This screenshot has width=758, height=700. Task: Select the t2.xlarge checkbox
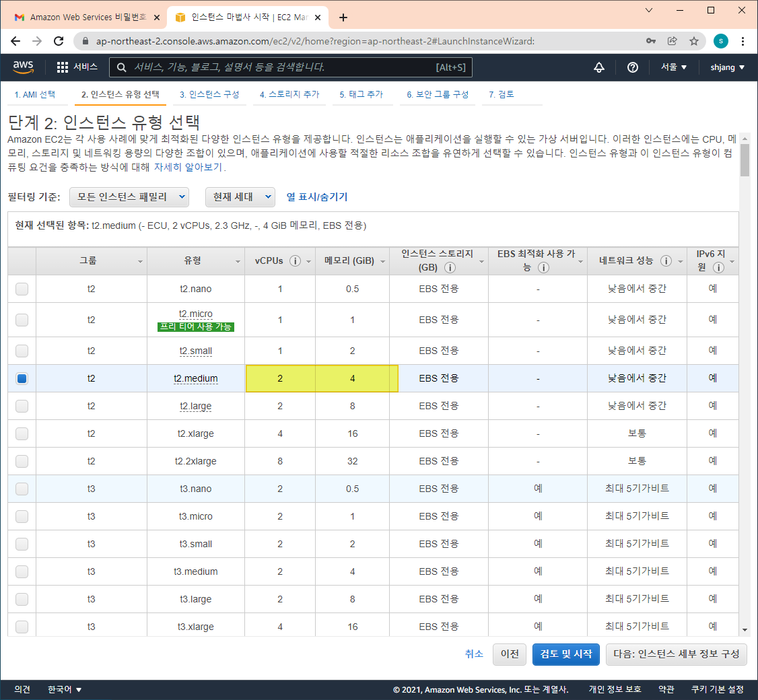click(22, 433)
